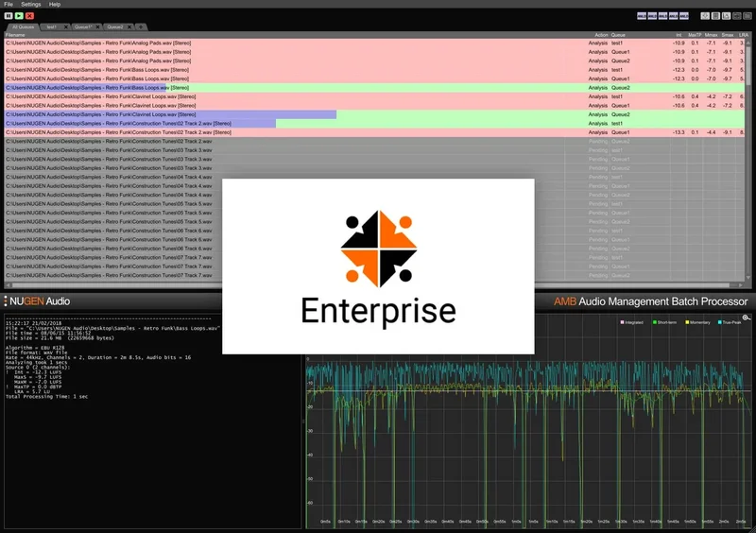Sort by the Mmax column header
Viewport: 756px width, 533px height.
712,35
